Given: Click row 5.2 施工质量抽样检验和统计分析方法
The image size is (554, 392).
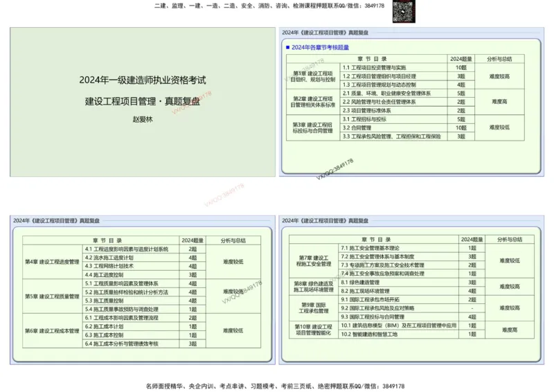Looking at the screenshot, I should coord(131,292).
